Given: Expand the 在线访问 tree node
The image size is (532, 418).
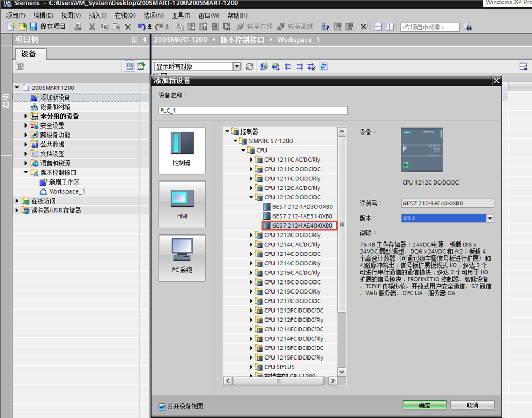Looking at the screenshot, I should 16,201.
